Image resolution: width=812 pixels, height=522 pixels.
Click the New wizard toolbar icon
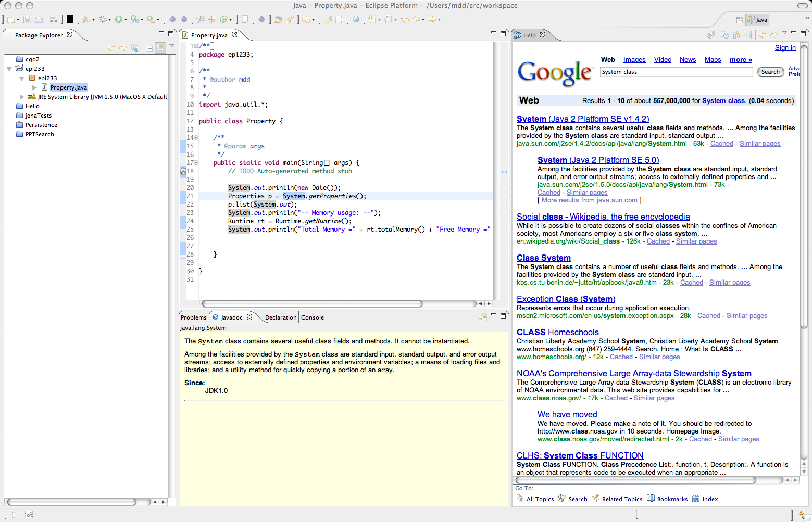click(x=10, y=19)
